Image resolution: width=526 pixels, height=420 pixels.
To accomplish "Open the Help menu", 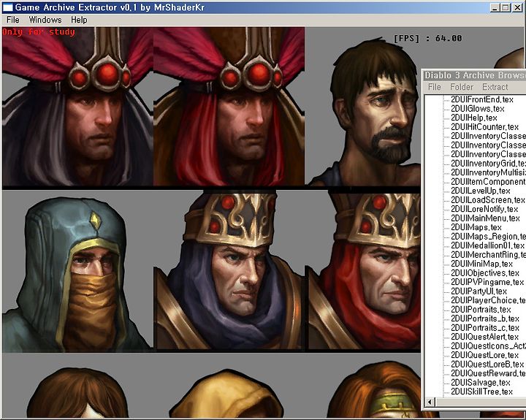I will (x=79, y=20).
